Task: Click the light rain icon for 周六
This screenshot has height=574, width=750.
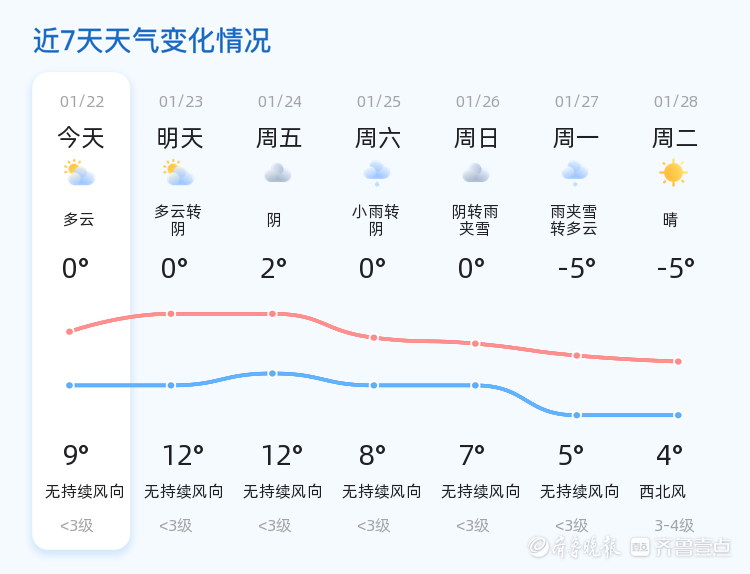Action: click(376, 174)
